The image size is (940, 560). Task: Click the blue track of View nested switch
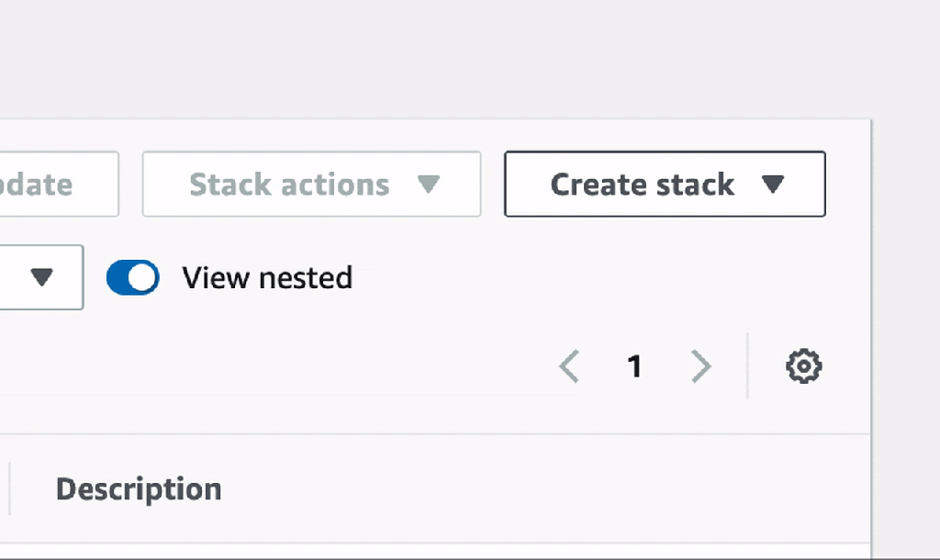[118, 277]
